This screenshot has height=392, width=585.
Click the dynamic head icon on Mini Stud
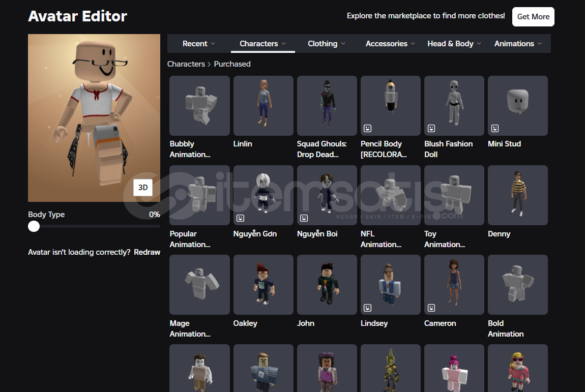coord(495,128)
